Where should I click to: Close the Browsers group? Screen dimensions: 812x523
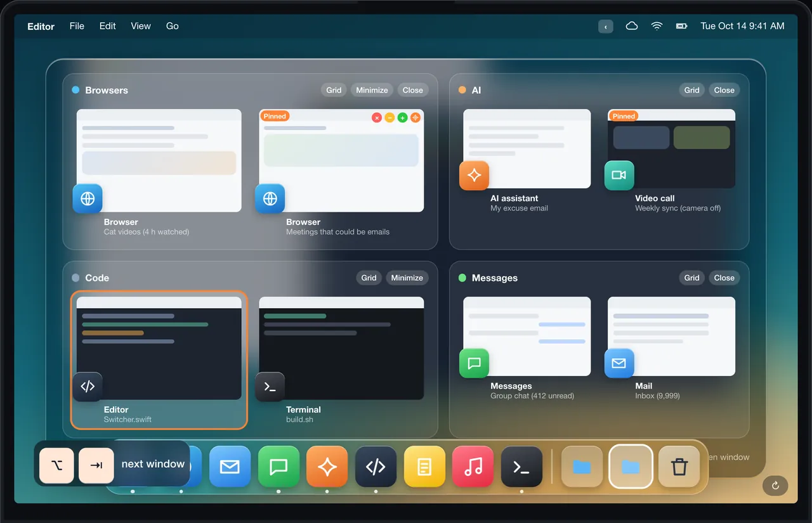coord(412,90)
